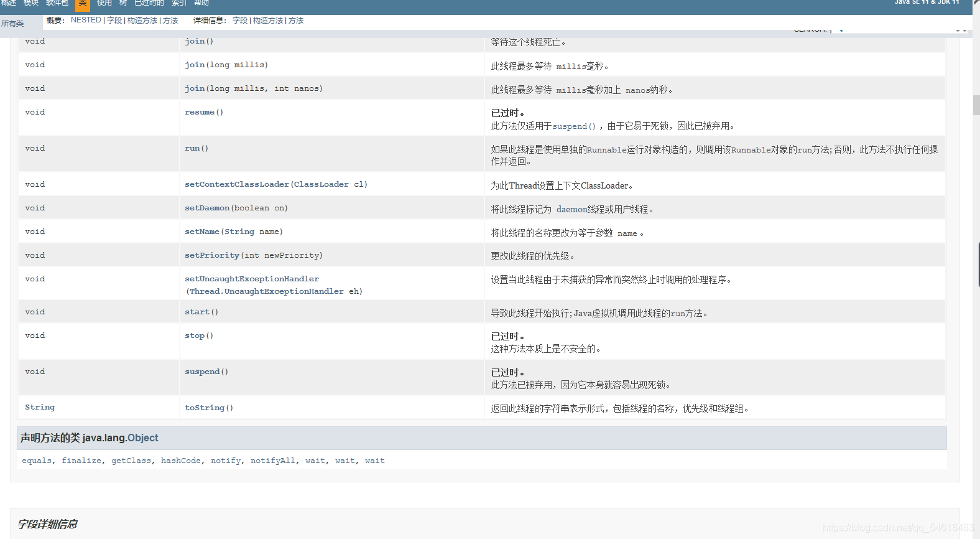The image size is (980, 539).
Task: Jump to 字段 in the 详细信息 links
Action: 240,21
